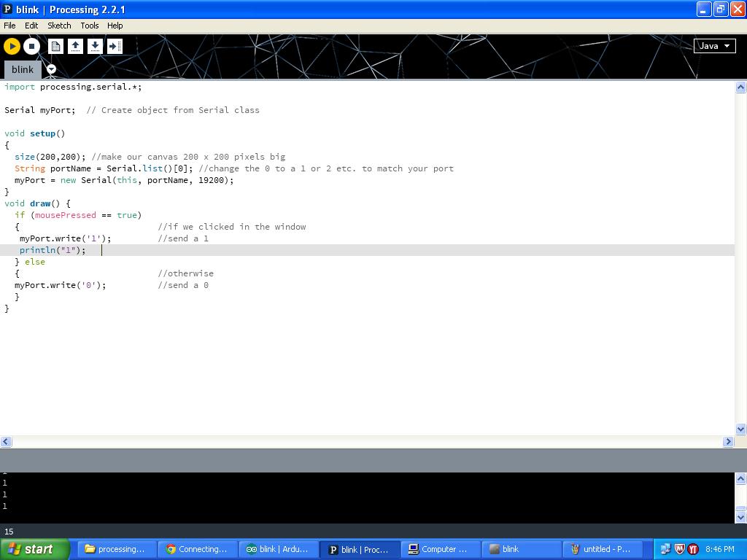Click the '// Create object from Serial class' comment
747x560 pixels.
tap(173, 110)
